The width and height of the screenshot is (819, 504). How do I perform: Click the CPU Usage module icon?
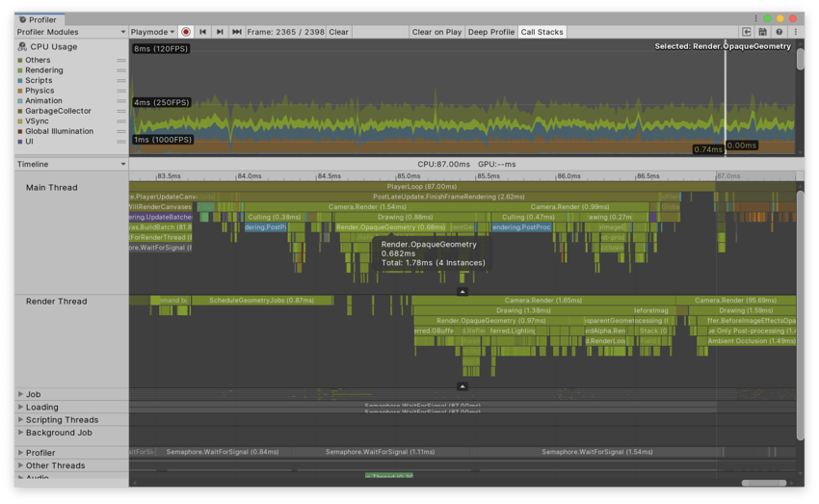[22, 46]
